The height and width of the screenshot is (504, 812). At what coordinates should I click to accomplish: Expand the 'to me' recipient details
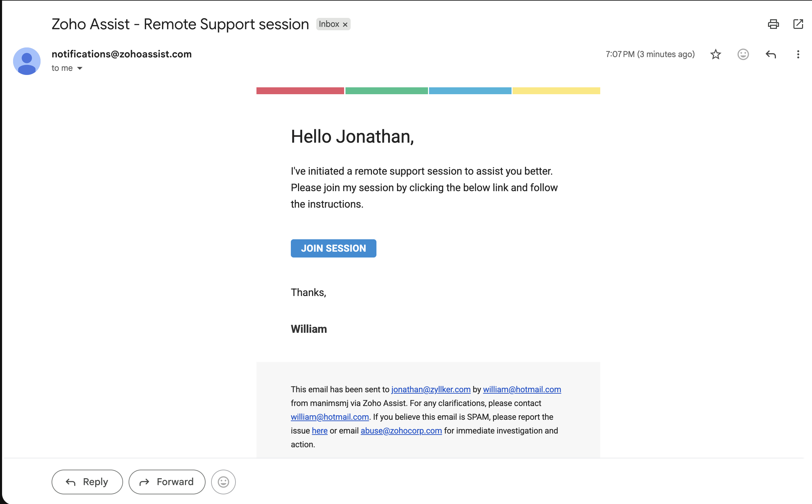[80, 68]
